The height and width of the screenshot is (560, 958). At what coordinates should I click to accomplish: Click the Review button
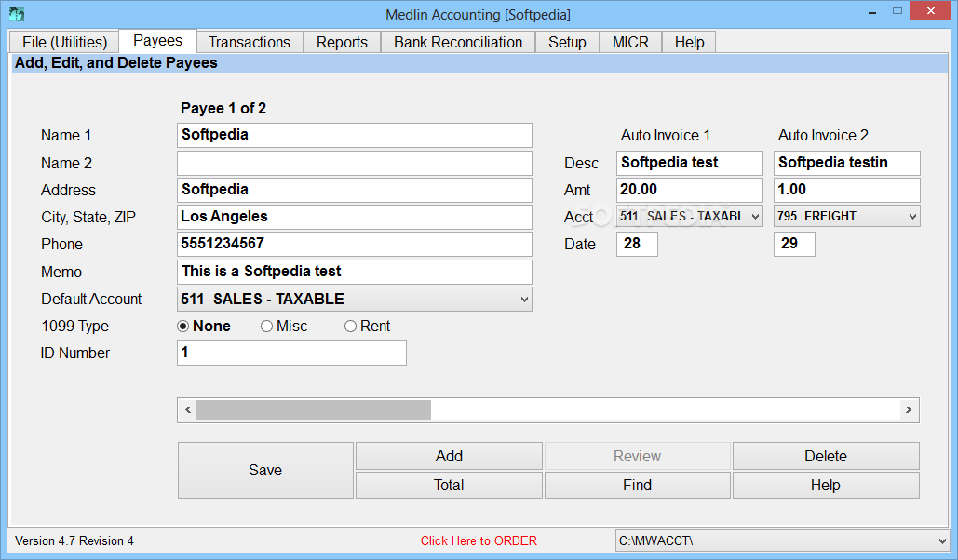coord(637,456)
